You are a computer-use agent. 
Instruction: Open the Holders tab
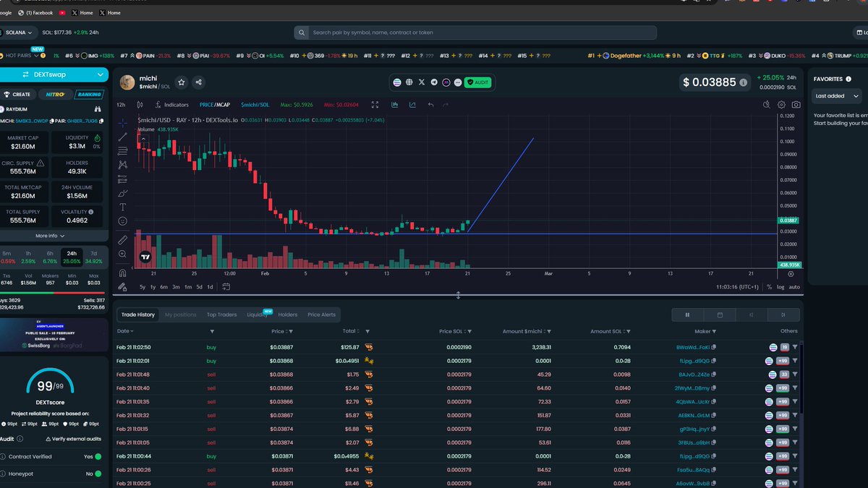288,314
